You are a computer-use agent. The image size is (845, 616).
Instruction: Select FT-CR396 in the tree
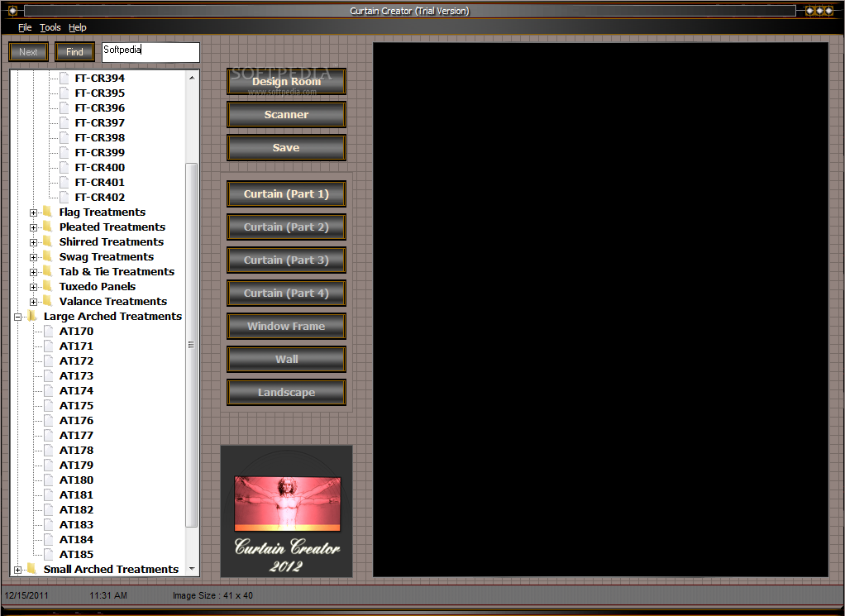point(100,107)
